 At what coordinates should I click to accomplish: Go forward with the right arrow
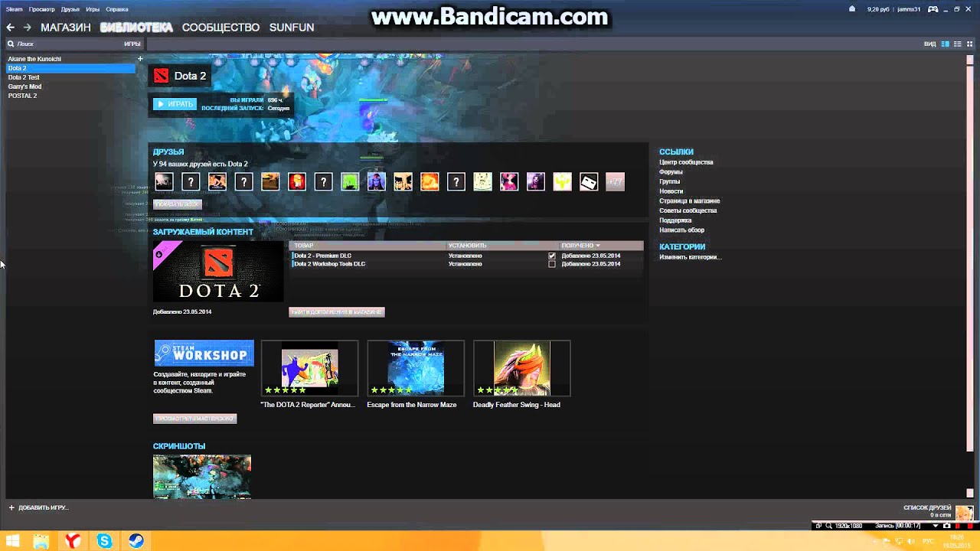coord(28,28)
